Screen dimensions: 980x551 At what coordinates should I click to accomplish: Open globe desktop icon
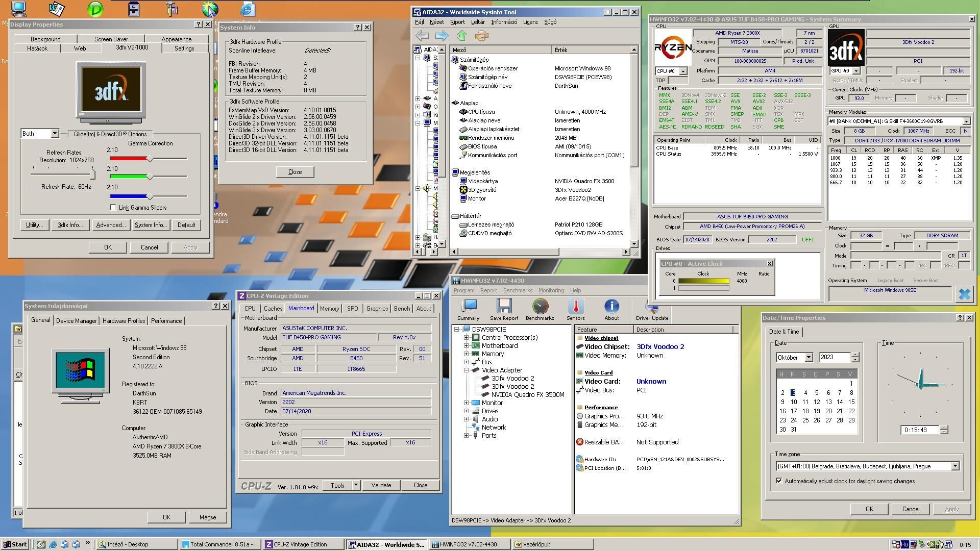coord(210,9)
